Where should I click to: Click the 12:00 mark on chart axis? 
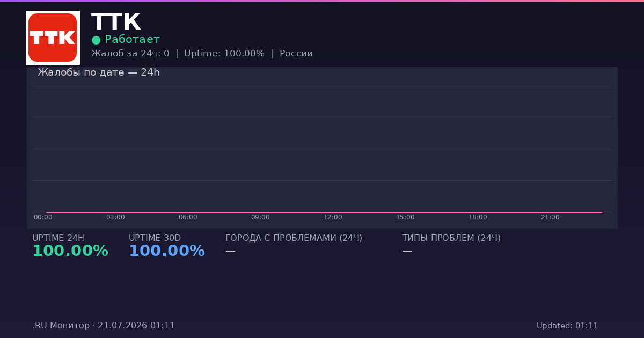[333, 217]
